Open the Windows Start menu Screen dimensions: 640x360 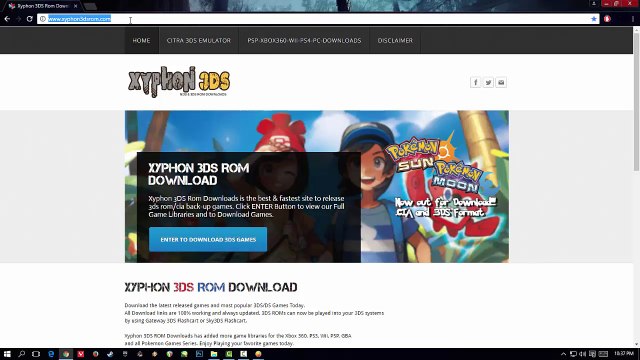pyautogui.click(x=7, y=354)
